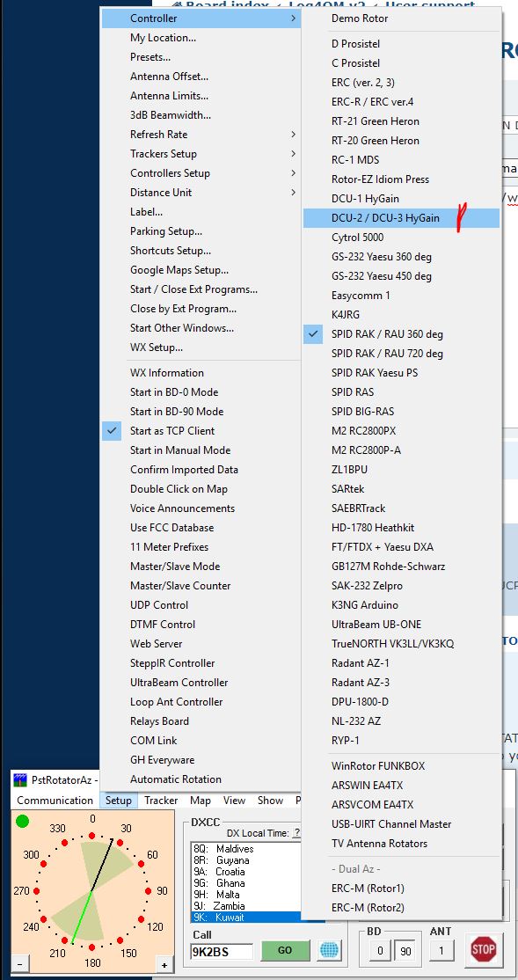Toggle Start in BD-0 Mode
Viewport: 518px width, 980px height.
click(x=201, y=391)
